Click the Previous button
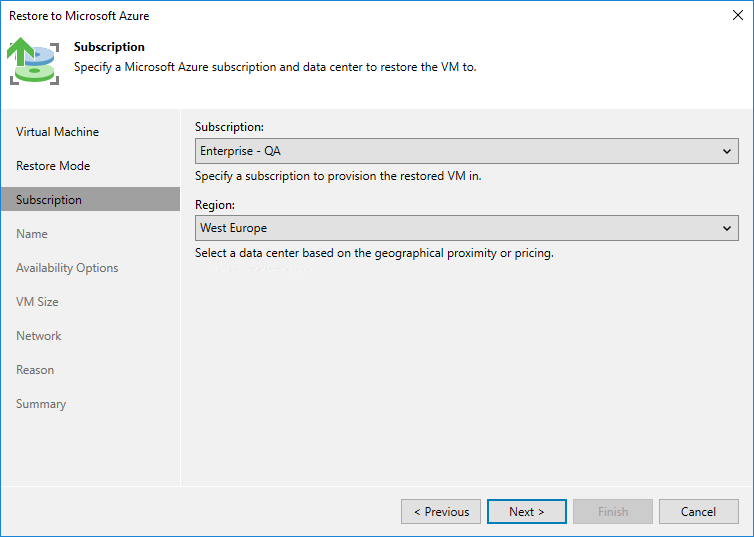 click(441, 512)
